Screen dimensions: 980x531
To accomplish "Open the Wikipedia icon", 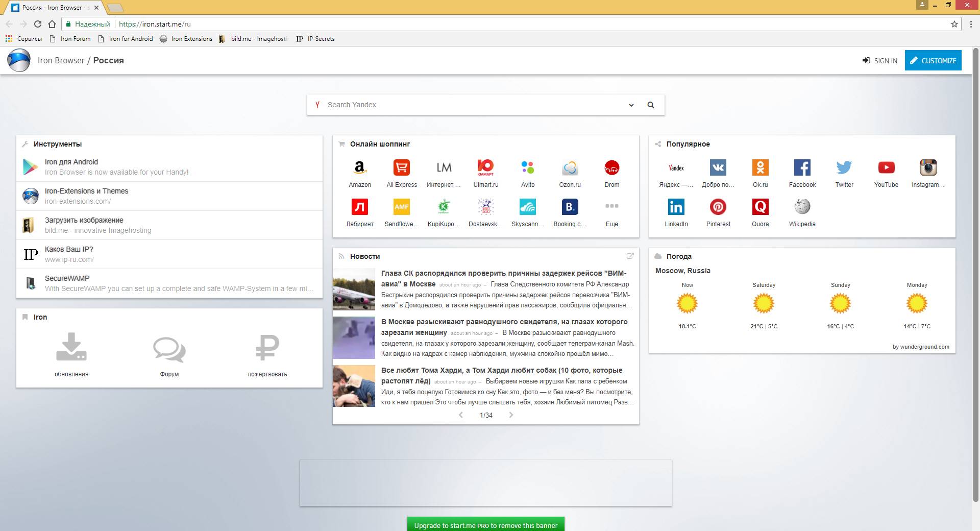I will 802,207.
